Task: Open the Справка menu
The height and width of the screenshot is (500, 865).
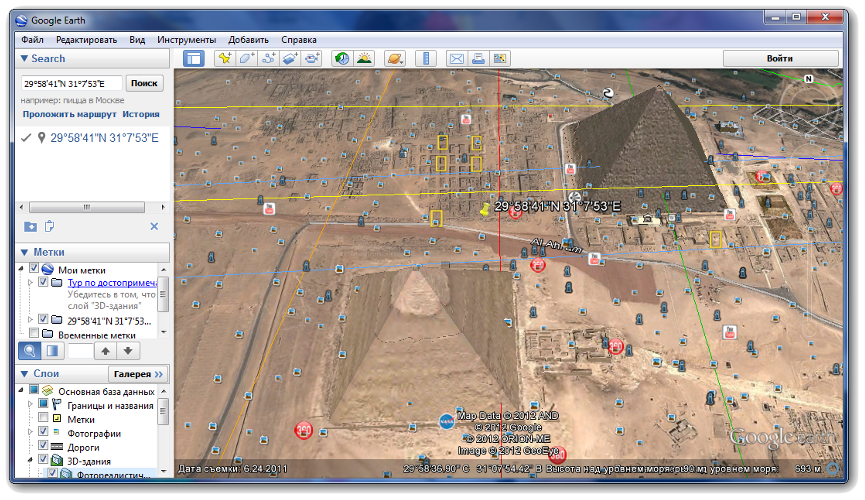Action: point(298,40)
